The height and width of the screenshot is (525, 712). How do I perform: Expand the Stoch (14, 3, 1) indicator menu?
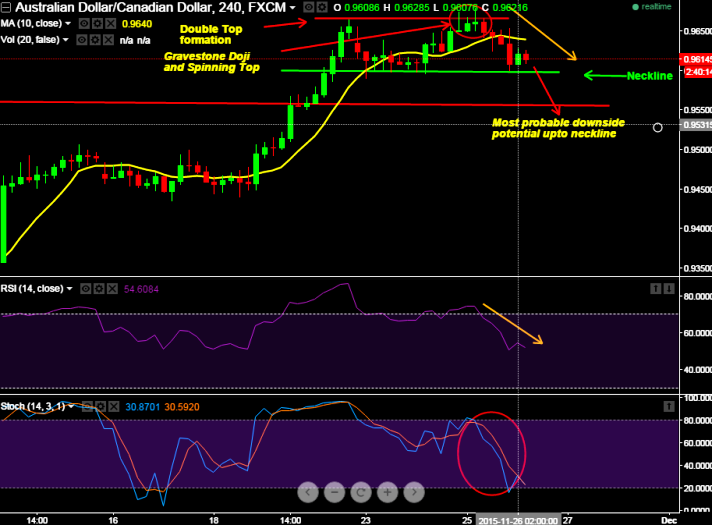point(71,406)
